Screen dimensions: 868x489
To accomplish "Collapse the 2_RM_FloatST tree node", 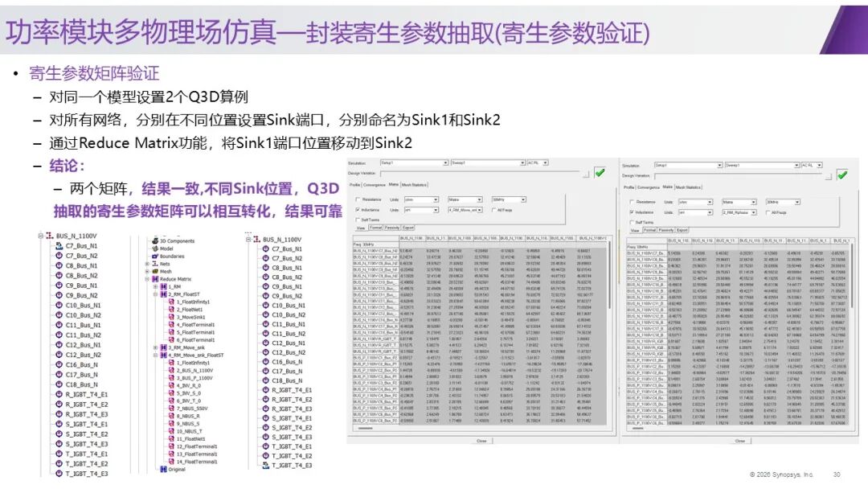I will [156, 294].
